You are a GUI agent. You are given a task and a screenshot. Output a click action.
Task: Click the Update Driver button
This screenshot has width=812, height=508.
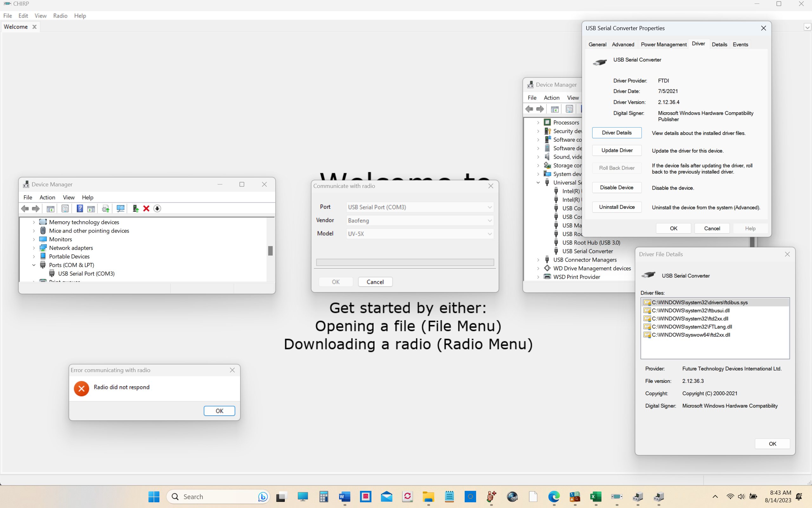tap(617, 150)
